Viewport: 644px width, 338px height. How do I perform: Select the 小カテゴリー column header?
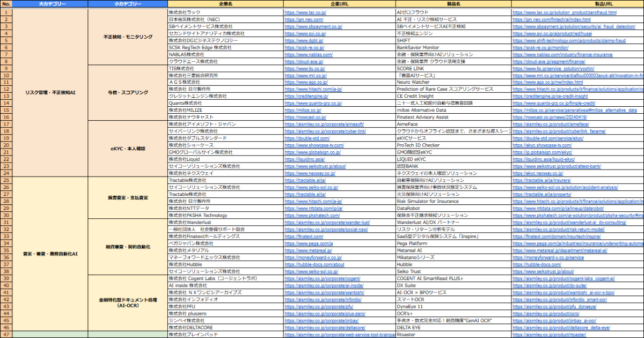pos(128,4)
